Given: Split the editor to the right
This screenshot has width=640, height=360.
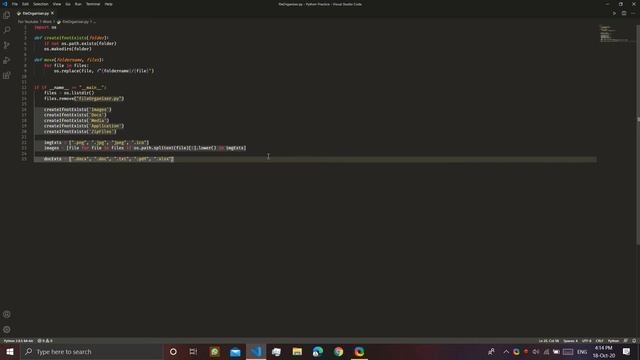Looking at the screenshot, I should pos(624,13).
